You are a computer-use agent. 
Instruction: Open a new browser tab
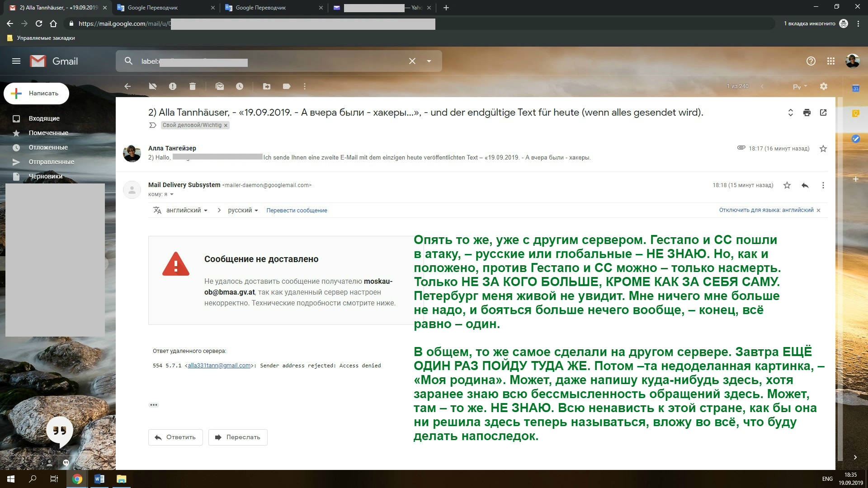coord(446,8)
